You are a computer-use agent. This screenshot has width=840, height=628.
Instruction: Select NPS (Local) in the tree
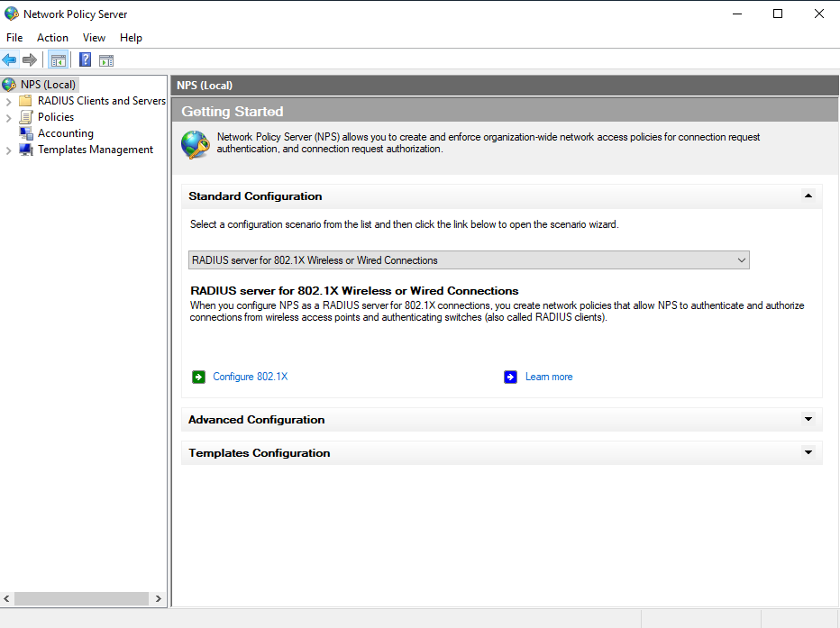[x=48, y=85]
